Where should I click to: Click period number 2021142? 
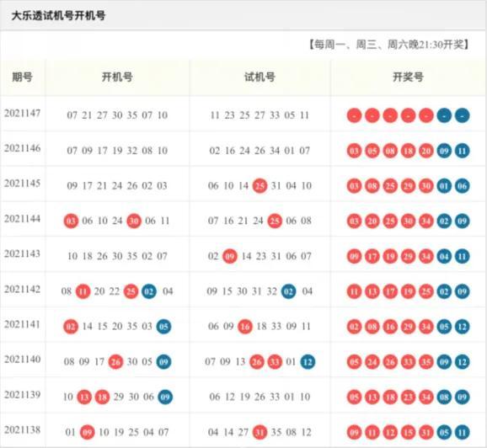click(x=23, y=289)
